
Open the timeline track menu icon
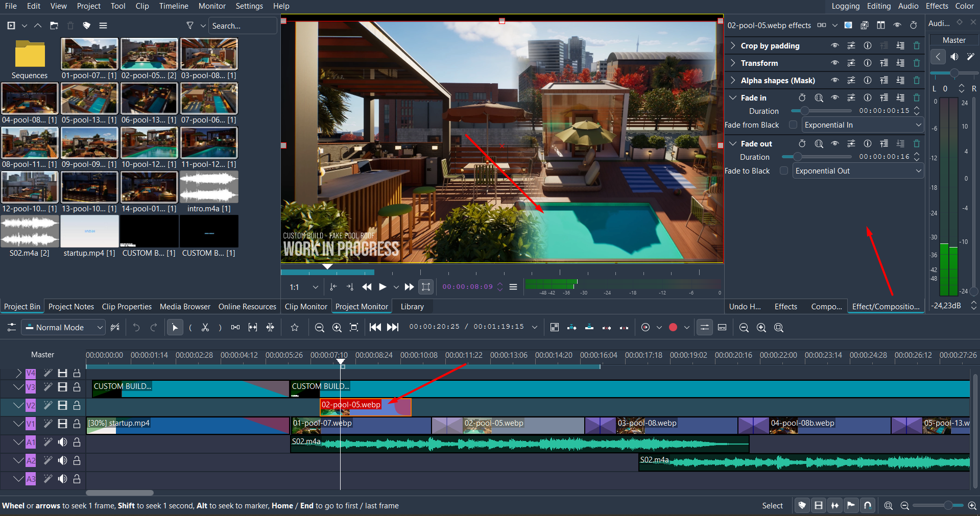point(11,328)
